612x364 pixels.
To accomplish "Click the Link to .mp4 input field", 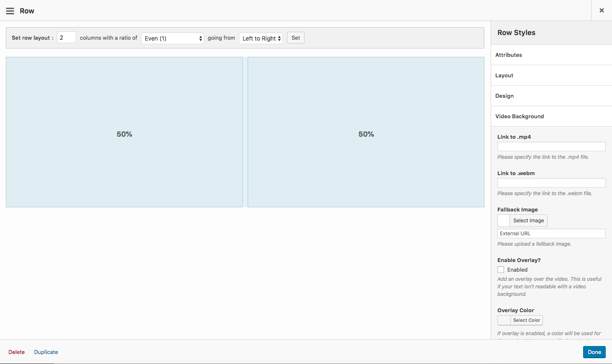I will [551, 146].
